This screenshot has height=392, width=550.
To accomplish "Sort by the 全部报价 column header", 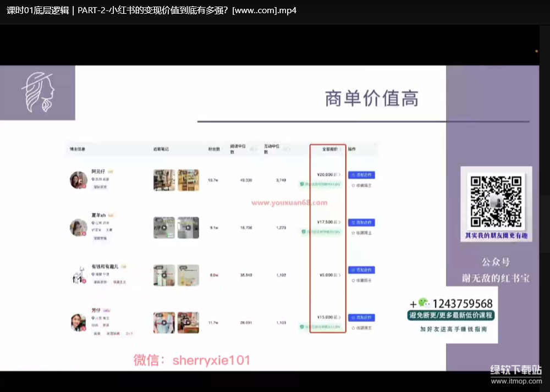I will click(x=330, y=149).
